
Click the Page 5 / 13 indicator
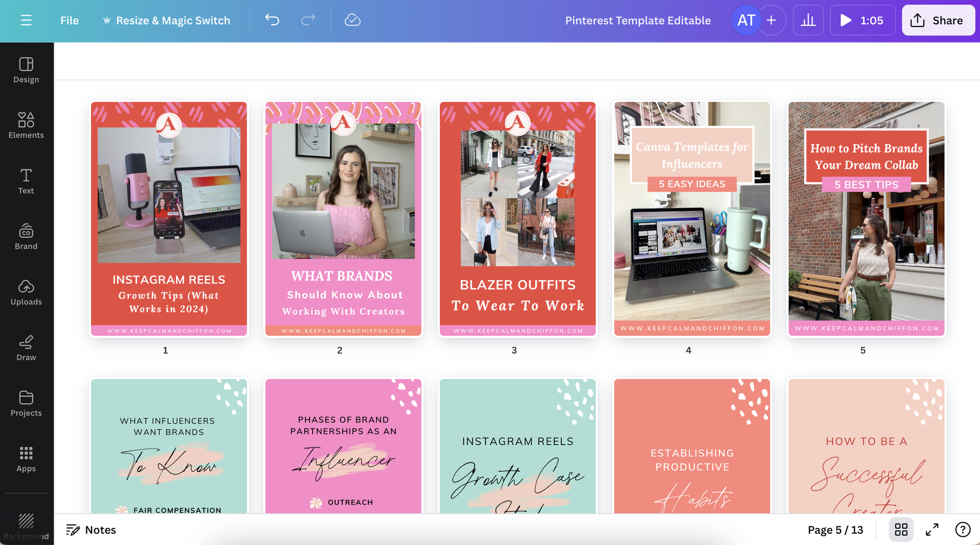[x=835, y=530]
